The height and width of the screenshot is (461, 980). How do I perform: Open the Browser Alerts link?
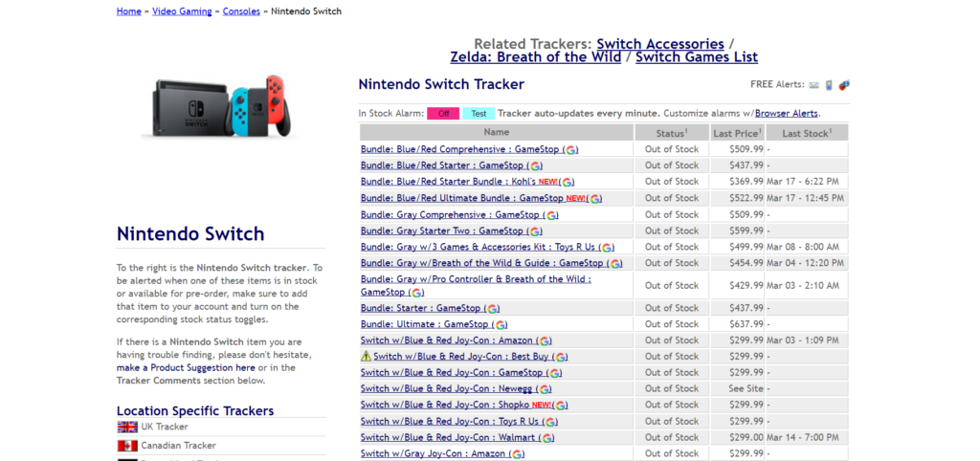(787, 114)
